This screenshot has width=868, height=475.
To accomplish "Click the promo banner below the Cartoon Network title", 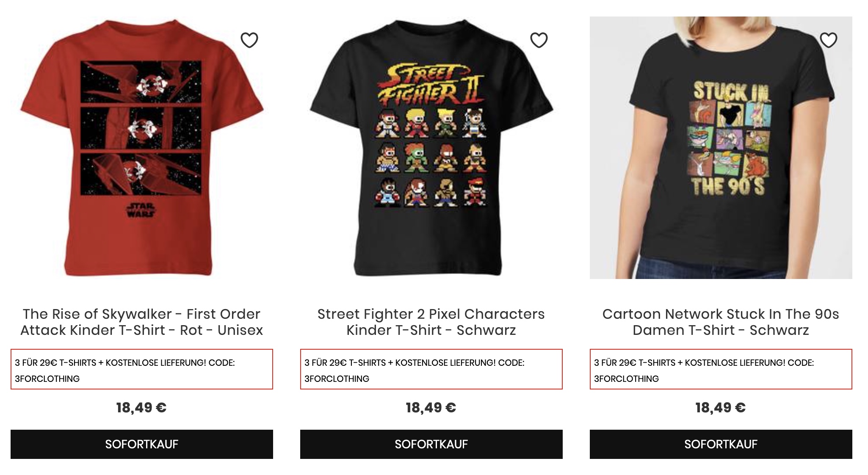I will point(721,369).
